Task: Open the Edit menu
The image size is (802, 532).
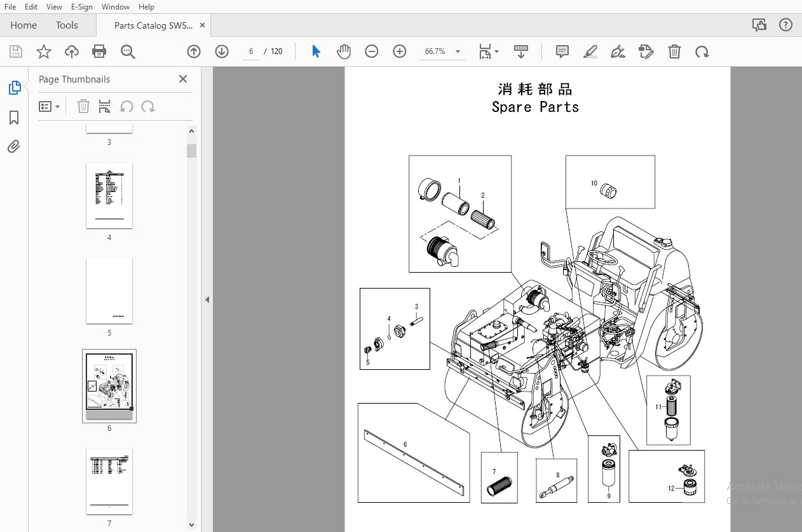Action: [31, 6]
